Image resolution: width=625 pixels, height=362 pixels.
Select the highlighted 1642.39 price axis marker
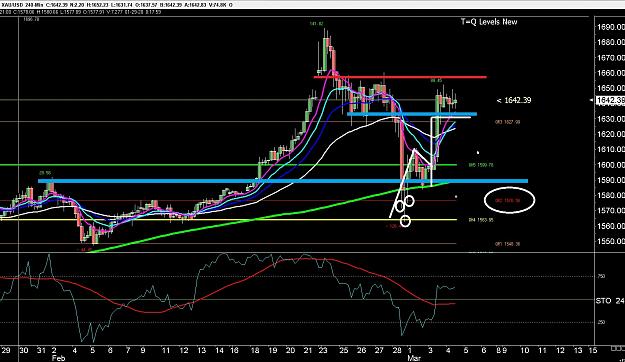click(x=610, y=100)
